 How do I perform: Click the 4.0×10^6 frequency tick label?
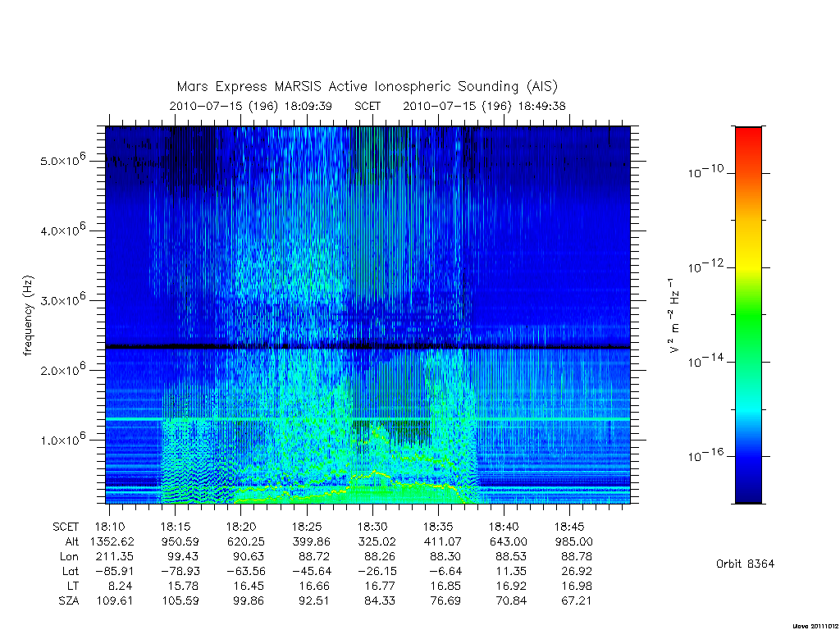[x=62, y=230]
